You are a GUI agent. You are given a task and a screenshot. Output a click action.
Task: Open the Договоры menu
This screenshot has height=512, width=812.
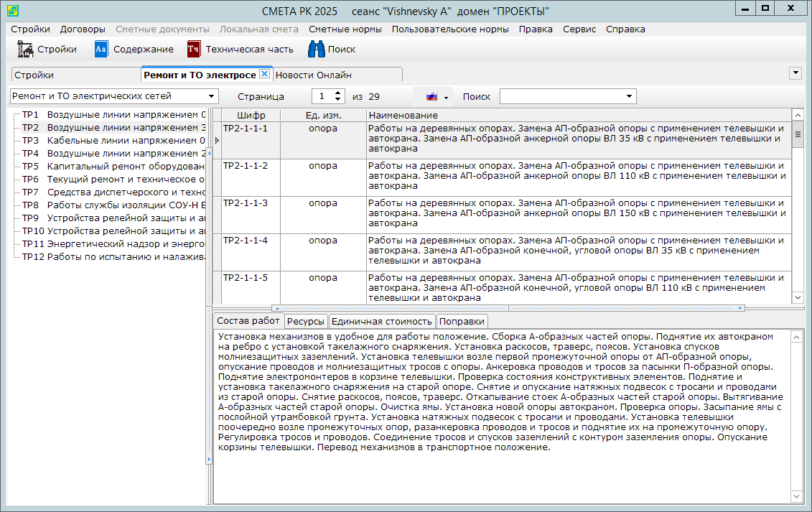pos(83,29)
